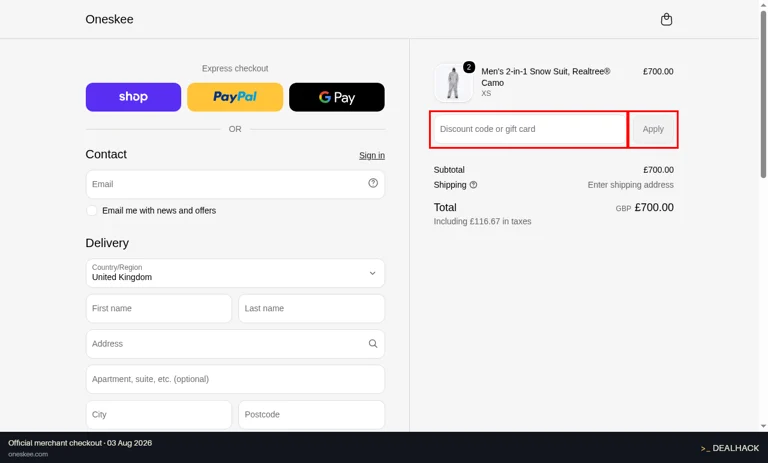
Task: Click the product name Men's 2-in-1 Snow Suit
Action: (546, 77)
